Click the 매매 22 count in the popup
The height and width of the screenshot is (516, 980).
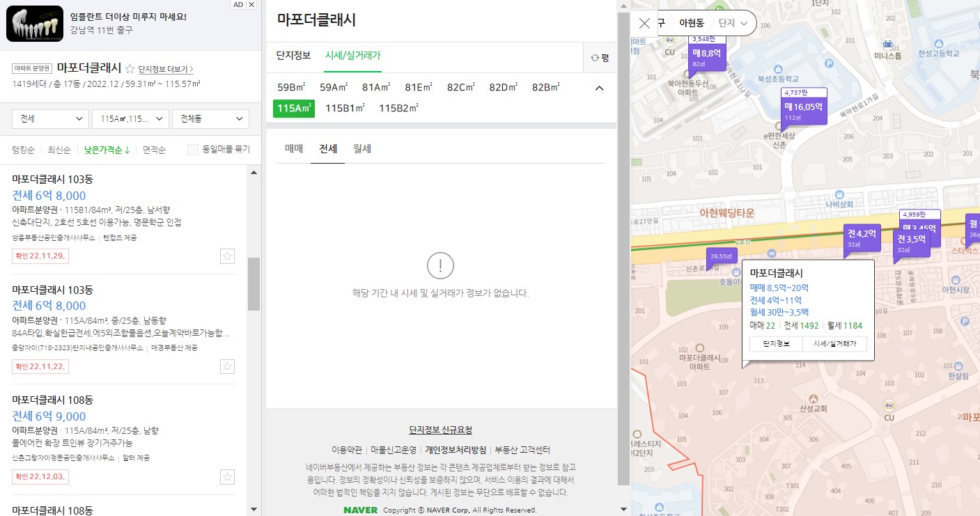[x=763, y=325]
